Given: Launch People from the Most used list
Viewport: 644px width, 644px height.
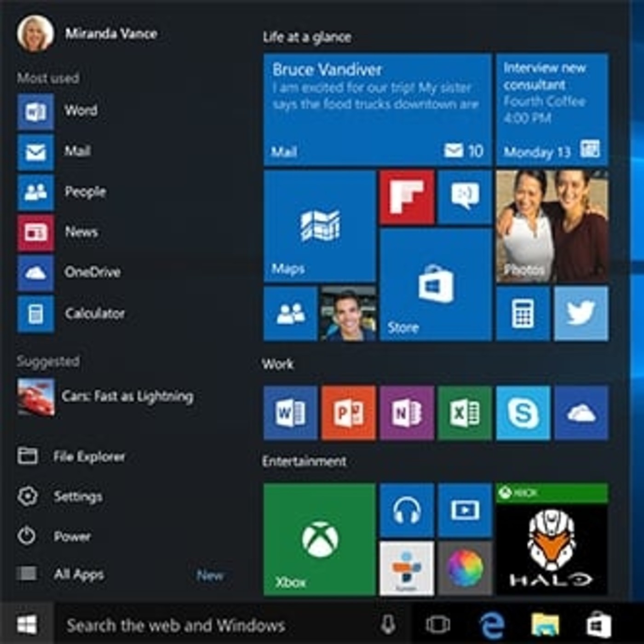Looking at the screenshot, I should tap(62, 192).
